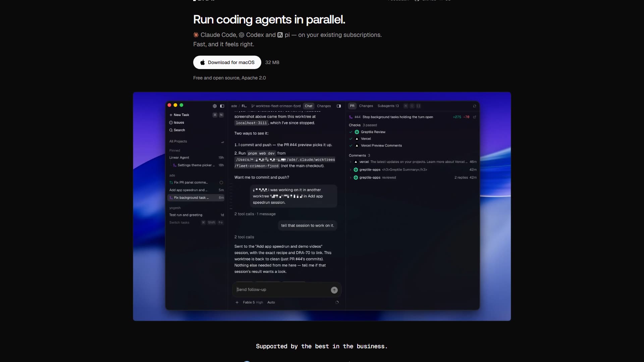644x362 pixels.
Task: Click the plus attach icon below input
Action: [237, 302]
